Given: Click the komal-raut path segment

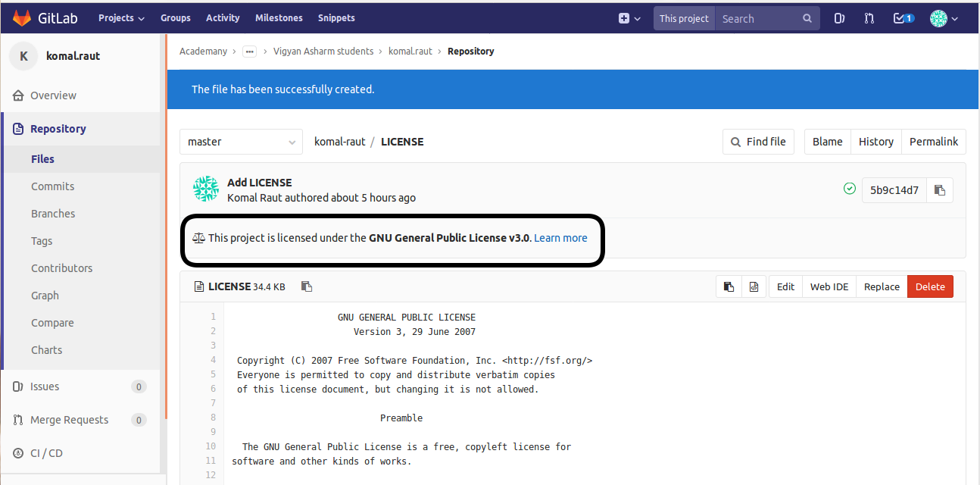Looking at the screenshot, I should (340, 142).
